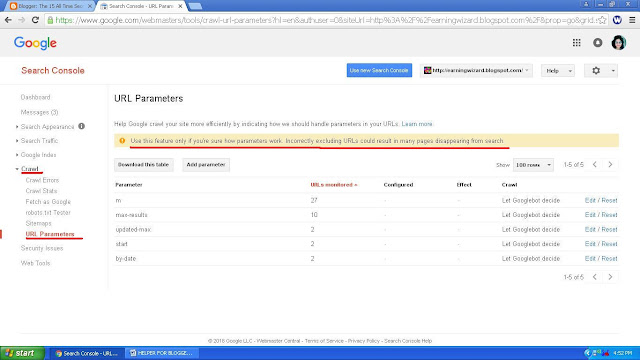
Task: Open Web Tools
Action: (x=36, y=263)
